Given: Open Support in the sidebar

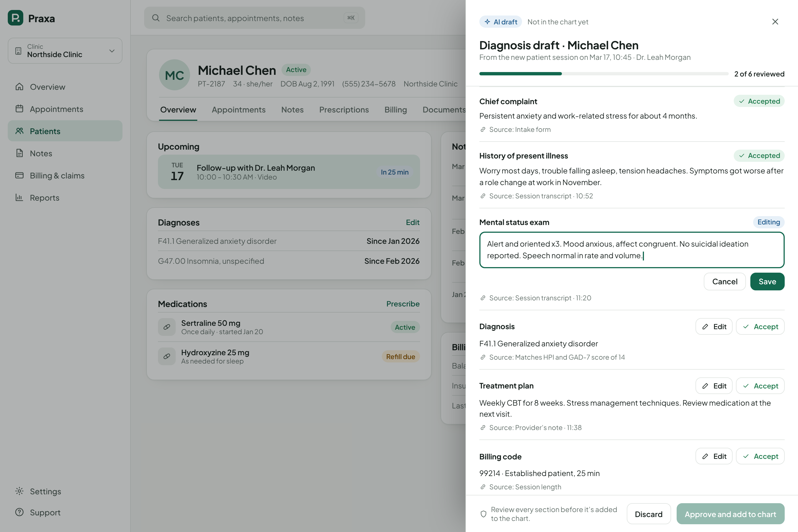Looking at the screenshot, I should [x=65, y=512].
